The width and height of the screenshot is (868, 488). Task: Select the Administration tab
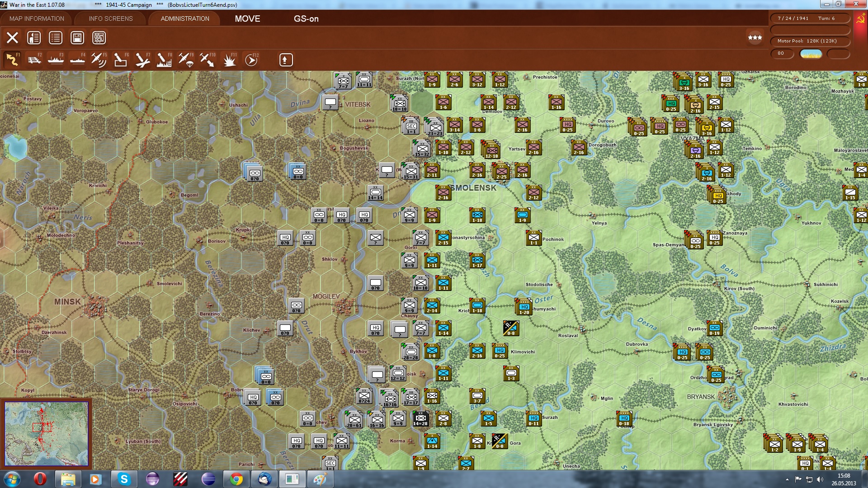pyautogui.click(x=185, y=19)
